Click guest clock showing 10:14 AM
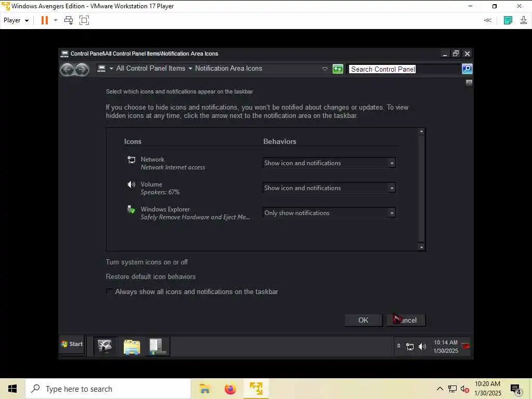The height and width of the screenshot is (399, 532). 446,347
